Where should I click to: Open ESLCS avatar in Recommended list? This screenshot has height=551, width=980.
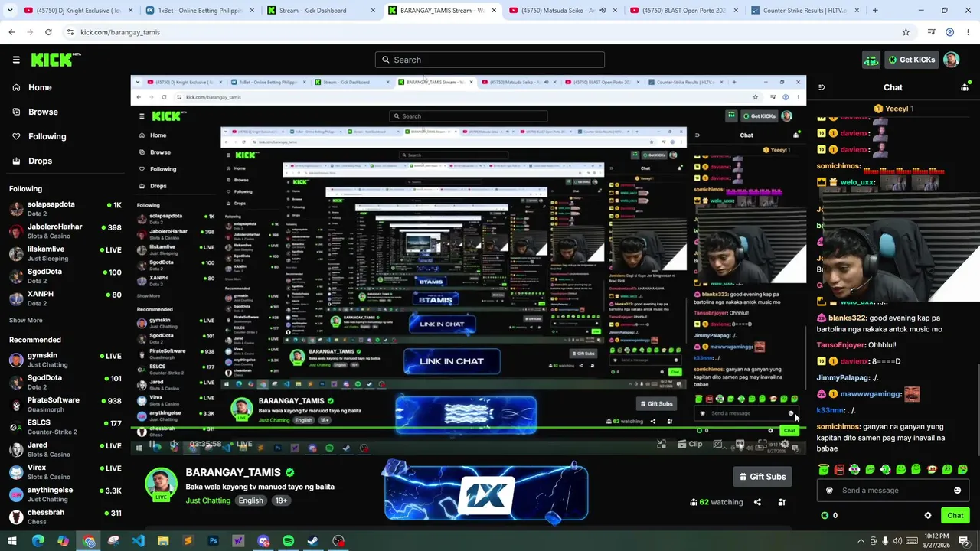(16, 427)
